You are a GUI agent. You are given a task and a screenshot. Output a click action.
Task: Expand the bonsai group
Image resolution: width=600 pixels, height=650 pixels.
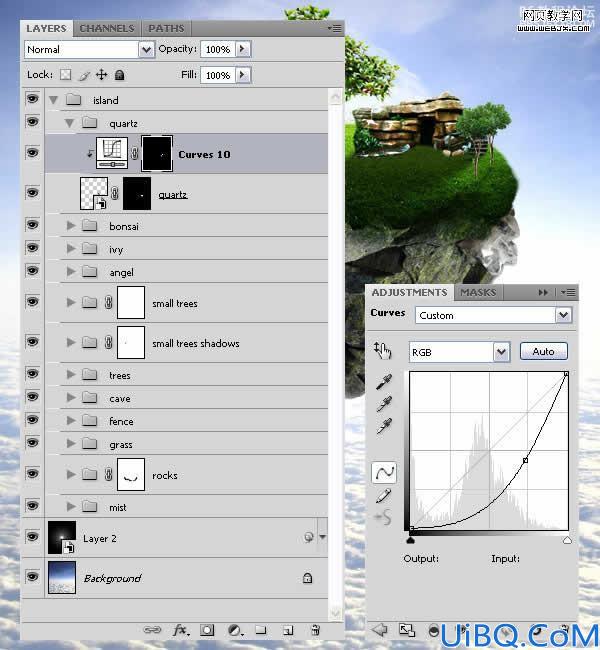pos(71,226)
